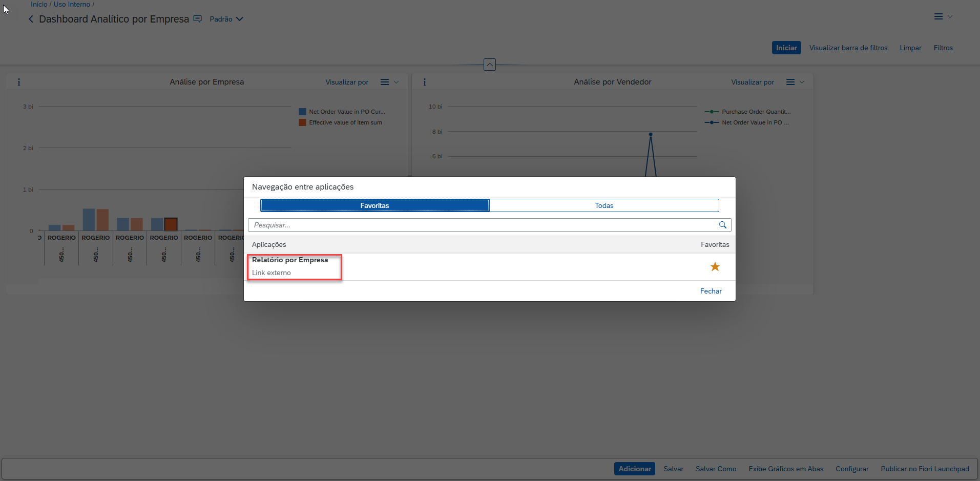The height and width of the screenshot is (481, 980).
Task: Click the search magnifier in Pesquisar field
Action: click(722, 225)
